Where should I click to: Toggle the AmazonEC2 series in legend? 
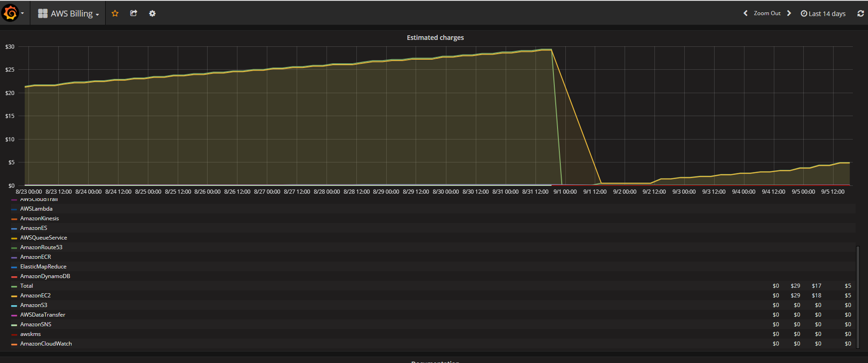pyautogui.click(x=35, y=296)
